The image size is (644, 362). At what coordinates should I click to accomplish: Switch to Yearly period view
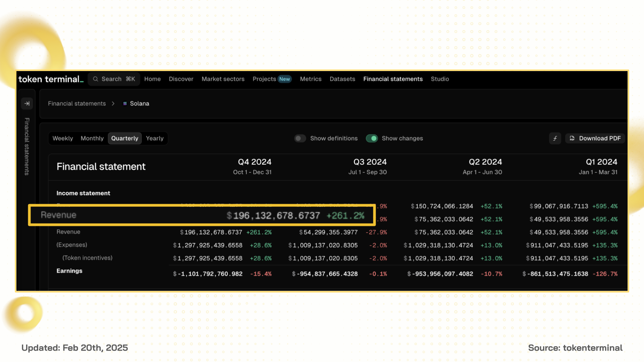(155, 138)
